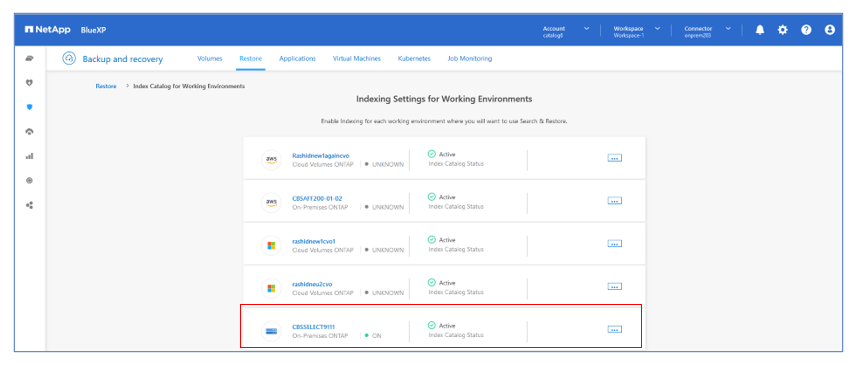
Task: Open the Kubernetes tab
Action: (x=414, y=59)
